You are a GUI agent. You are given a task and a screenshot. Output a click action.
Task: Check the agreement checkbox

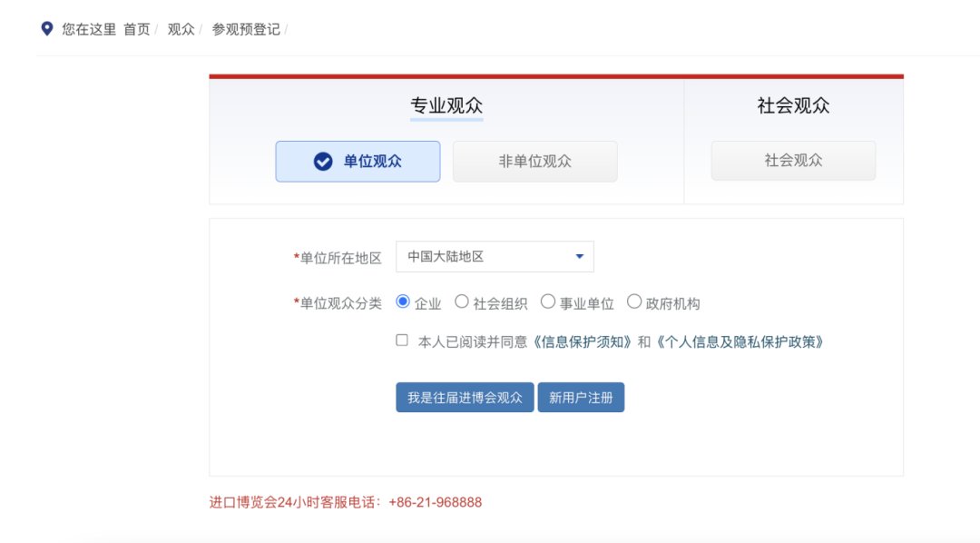[400, 341]
